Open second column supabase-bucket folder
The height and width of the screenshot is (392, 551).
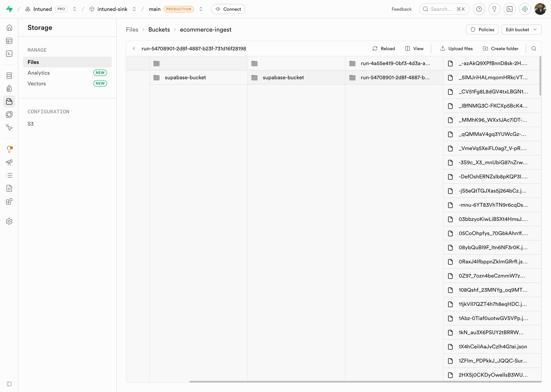[x=296, y=78]
